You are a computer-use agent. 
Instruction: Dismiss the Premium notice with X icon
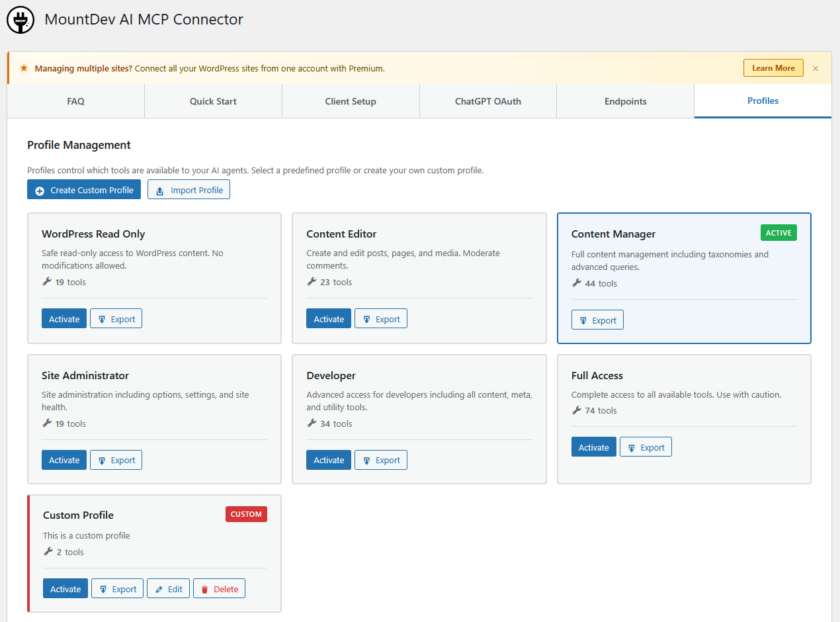816,68
